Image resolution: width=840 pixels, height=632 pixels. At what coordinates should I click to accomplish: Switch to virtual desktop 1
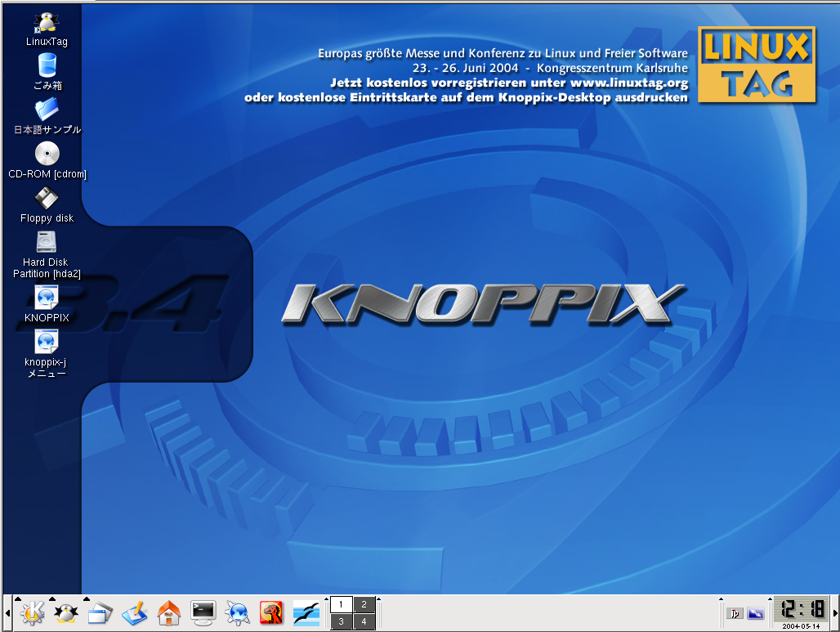click(x=341, y=604)
